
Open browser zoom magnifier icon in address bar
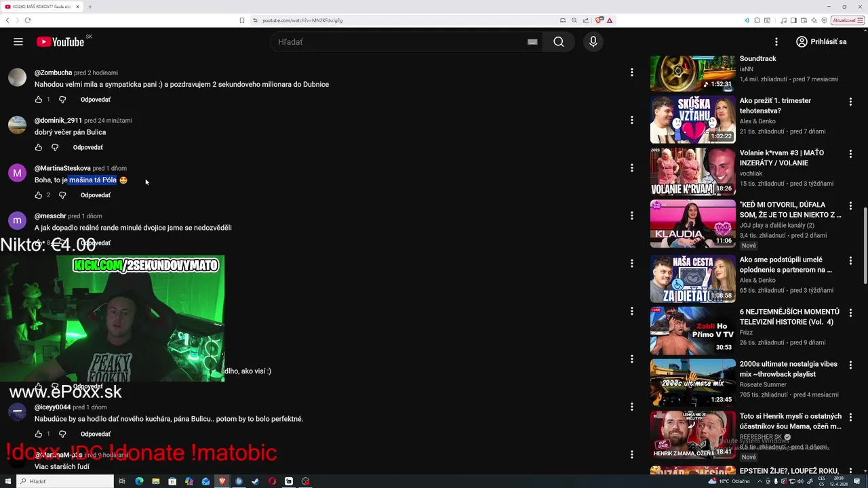click(574, 20)
